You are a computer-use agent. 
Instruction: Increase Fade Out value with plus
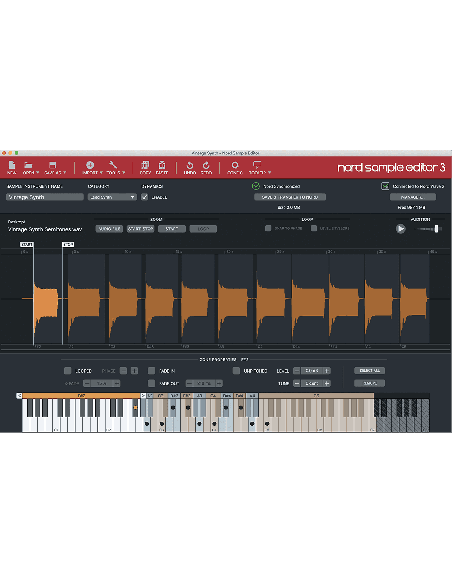[219, 383]
